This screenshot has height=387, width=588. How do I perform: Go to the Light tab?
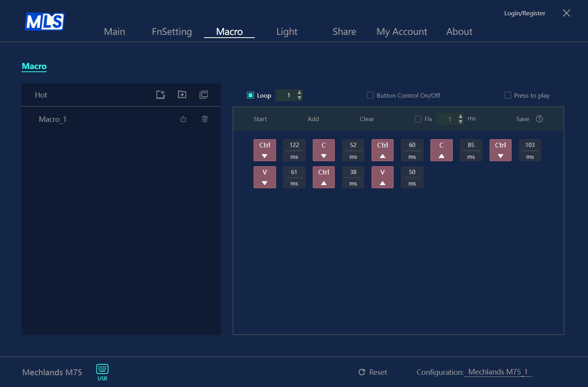287,32
